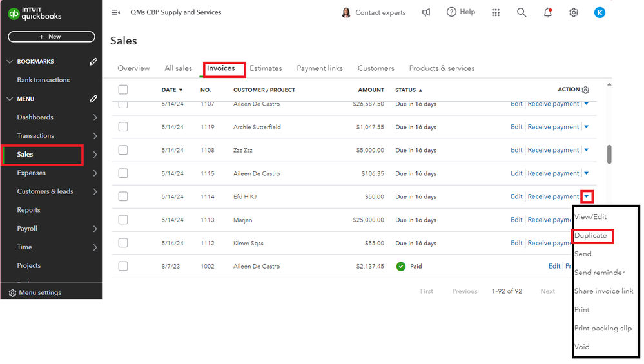Click the Help question mark icon
Image resolution: width=644 pixels, height=364 pixels.
point(451,12)
